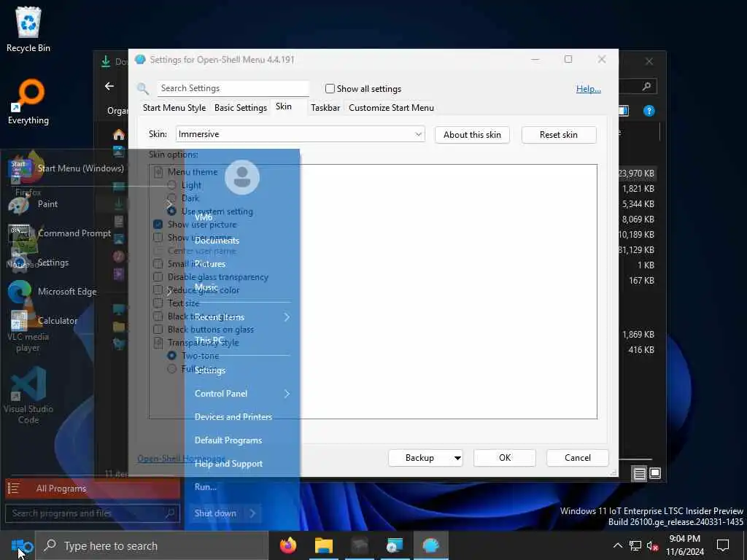
Task: Click the Reset skin button
Action: 558,135
